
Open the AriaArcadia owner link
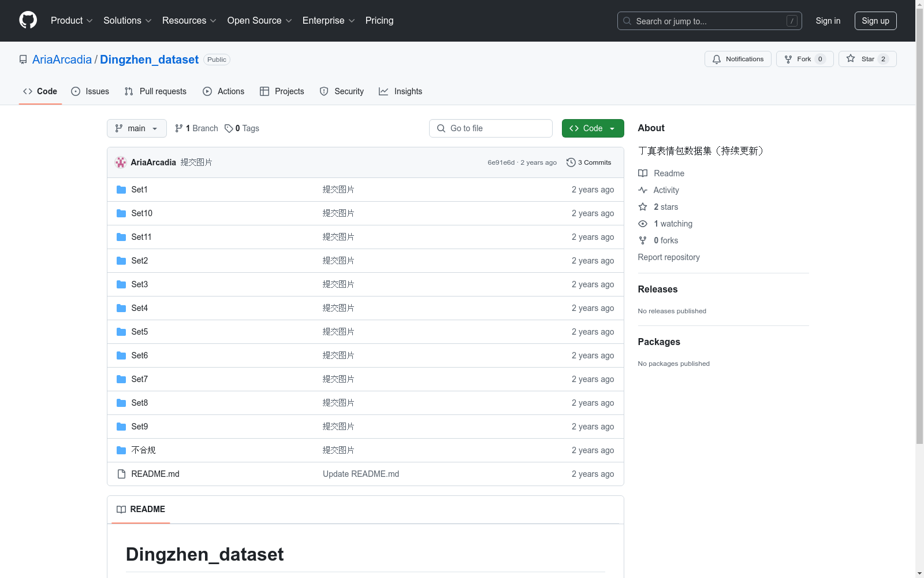62,60
